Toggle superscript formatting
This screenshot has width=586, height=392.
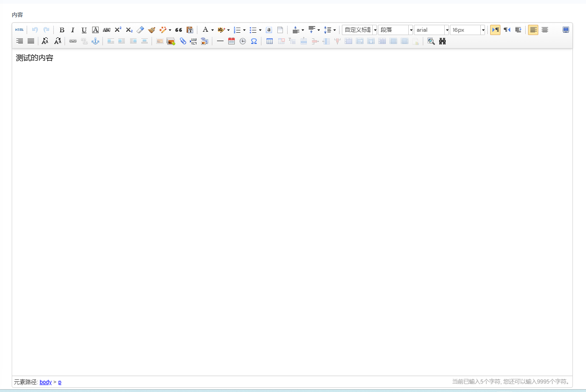click(118, 30)
